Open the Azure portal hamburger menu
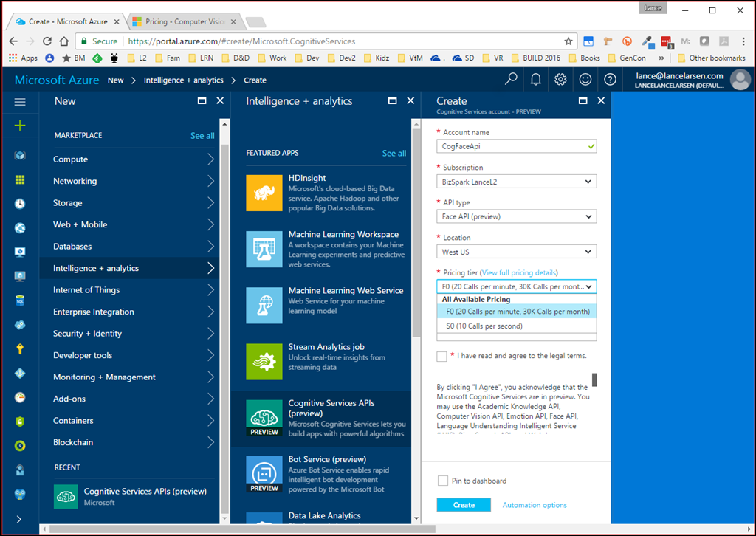756x536 pixels. point(20,102)
